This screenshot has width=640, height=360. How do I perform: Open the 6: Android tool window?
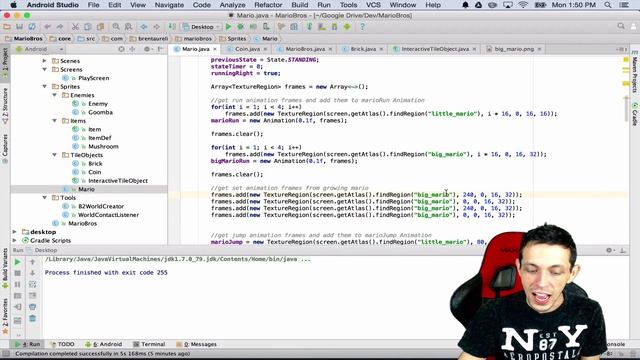[104, 344]
